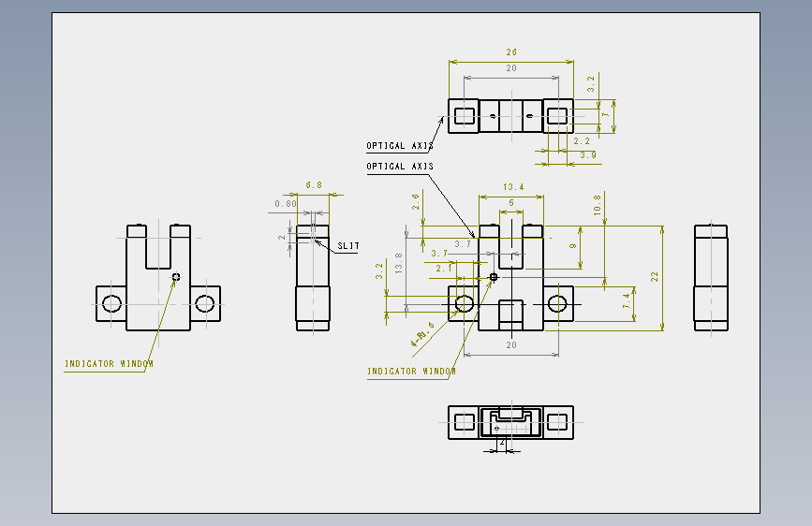Select INDICATOR WINDOW label below the dimensioned front view

[412, 372]
